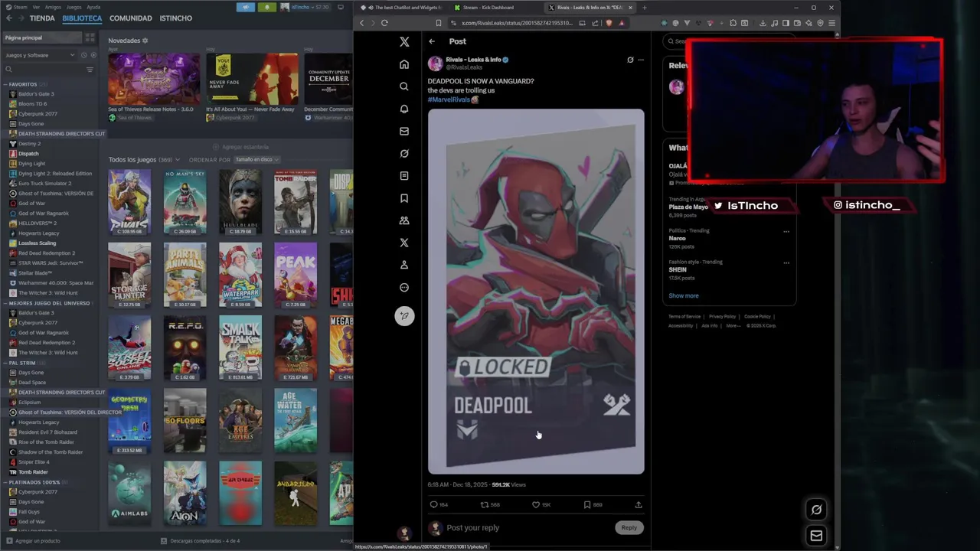Open Tamaño en disco sort dropdown
The image size is (980, 551).
pos(256,159)
